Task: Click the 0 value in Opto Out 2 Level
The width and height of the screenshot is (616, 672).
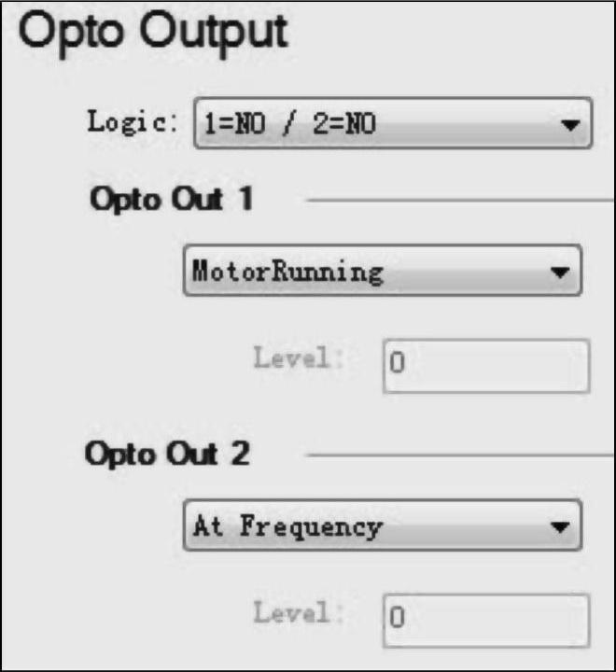Action: [x=397, y=618]
